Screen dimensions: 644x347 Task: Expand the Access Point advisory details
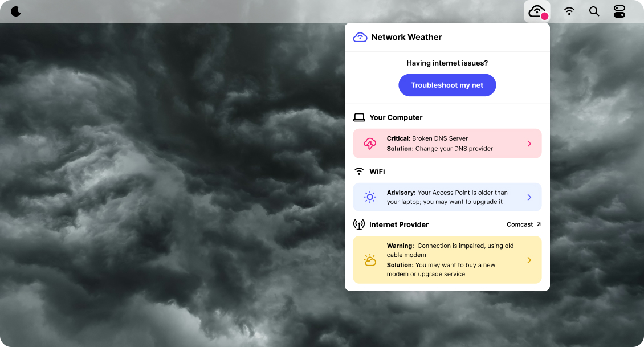tap(529, 197)
